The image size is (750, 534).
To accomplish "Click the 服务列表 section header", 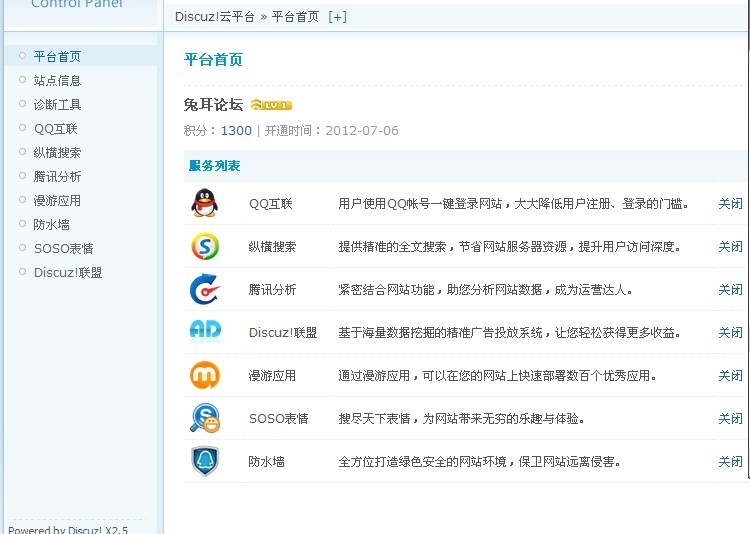I will pos(214,166).
